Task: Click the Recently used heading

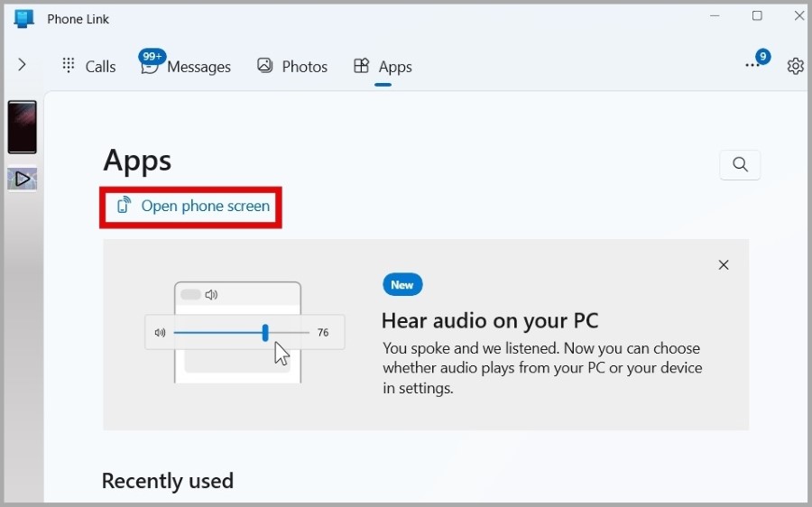Action: [168, 481]
